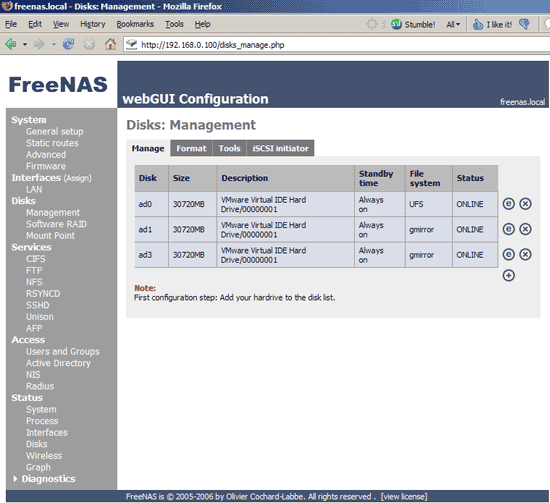Screen dimensions: 550x503
Task: Open the Firmware page
Action: [x=46, y=166]
